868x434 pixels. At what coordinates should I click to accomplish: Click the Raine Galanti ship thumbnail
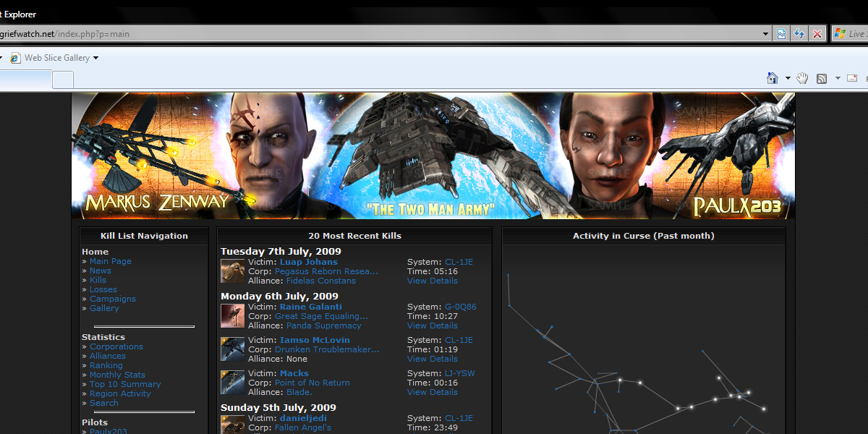coord(232,316)
